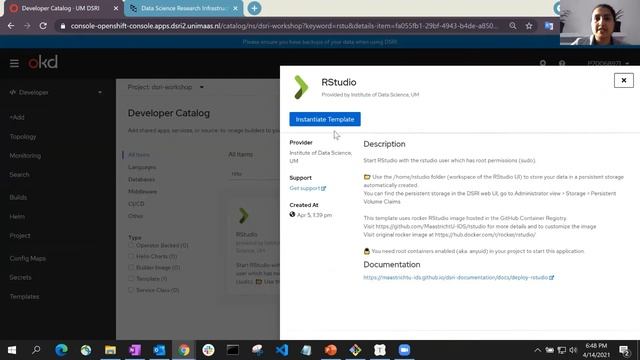Open the volume control in system tray
The image size is (640, 360).
pyautogui.click(x=573, y=350)
